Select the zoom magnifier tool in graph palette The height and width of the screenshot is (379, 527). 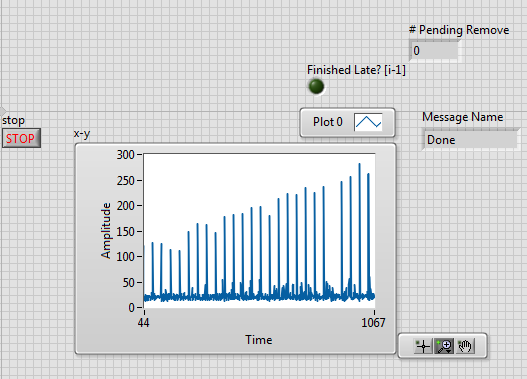tap(444, 346)
